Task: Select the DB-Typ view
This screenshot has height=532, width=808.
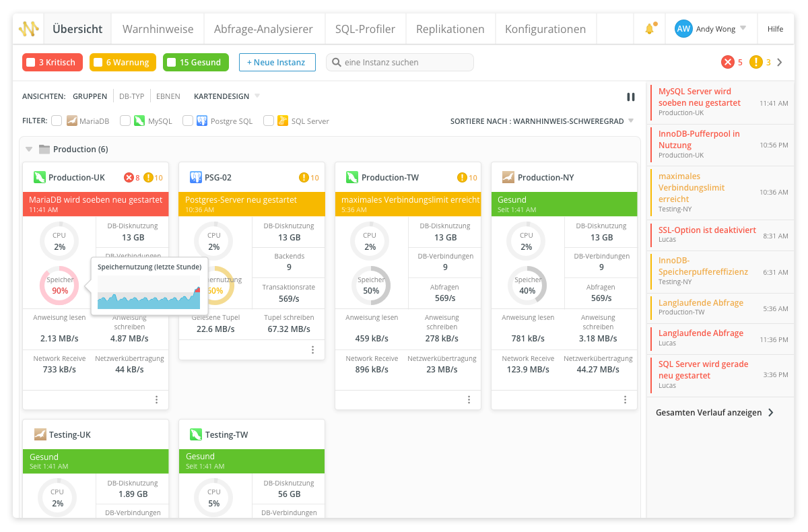Action: 131,96
